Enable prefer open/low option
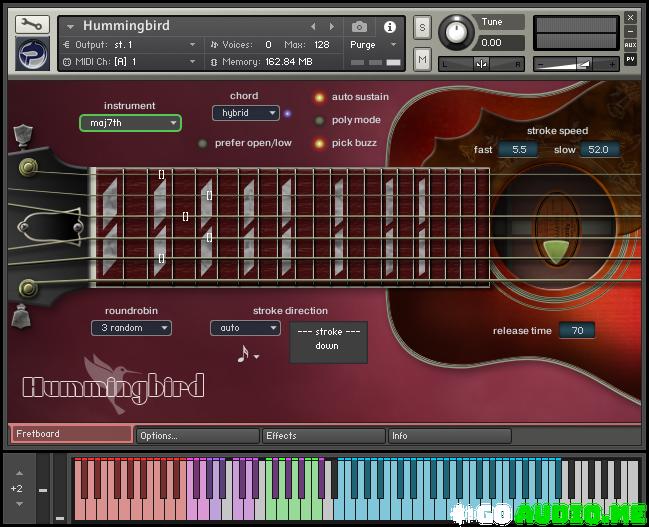 point(202,144)
